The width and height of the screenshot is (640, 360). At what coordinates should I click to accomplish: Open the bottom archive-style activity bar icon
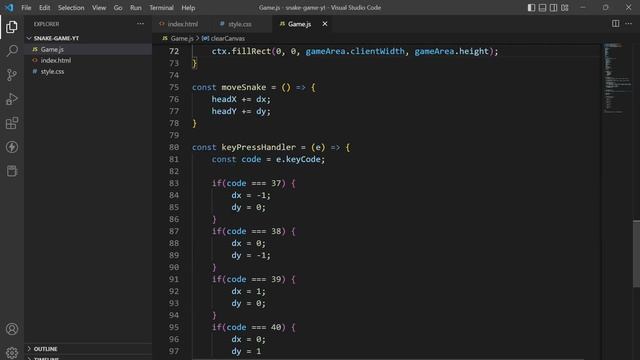12,171
